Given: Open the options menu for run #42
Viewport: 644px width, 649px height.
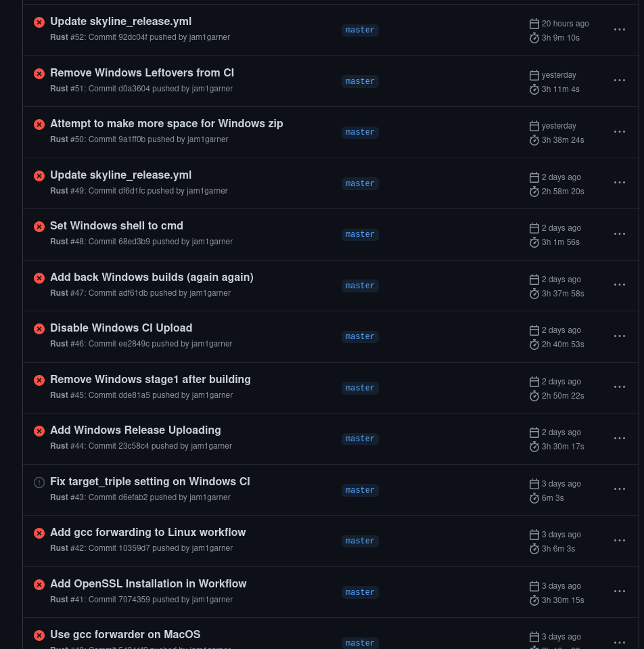Looking at the screenshot, I should (x=619, y=541).
